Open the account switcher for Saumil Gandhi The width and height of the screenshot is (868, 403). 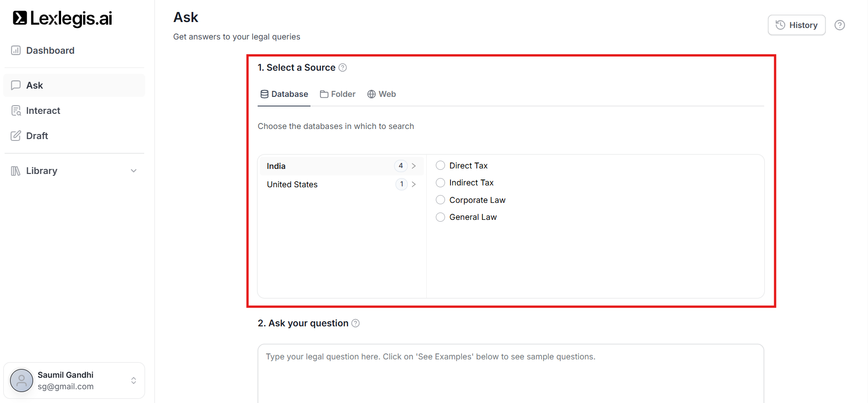click(134, 381)
